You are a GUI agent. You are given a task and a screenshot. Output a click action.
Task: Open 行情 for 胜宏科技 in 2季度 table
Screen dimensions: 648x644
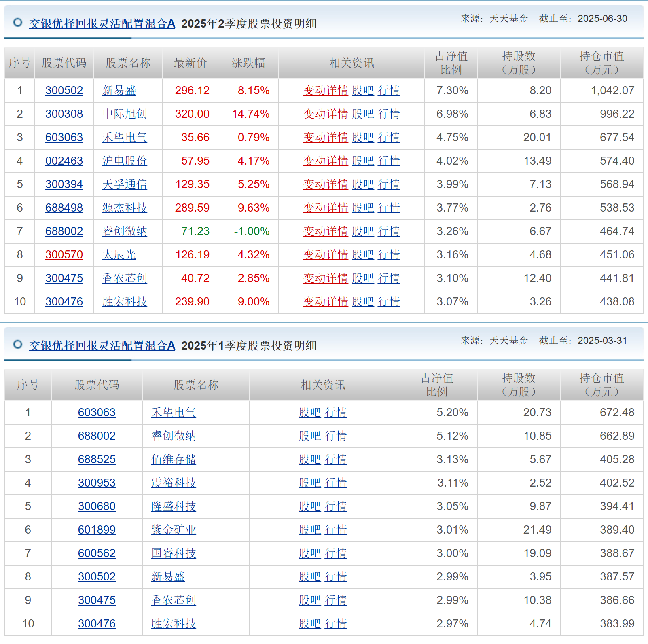pyautogui.click(x=389, y=302)
